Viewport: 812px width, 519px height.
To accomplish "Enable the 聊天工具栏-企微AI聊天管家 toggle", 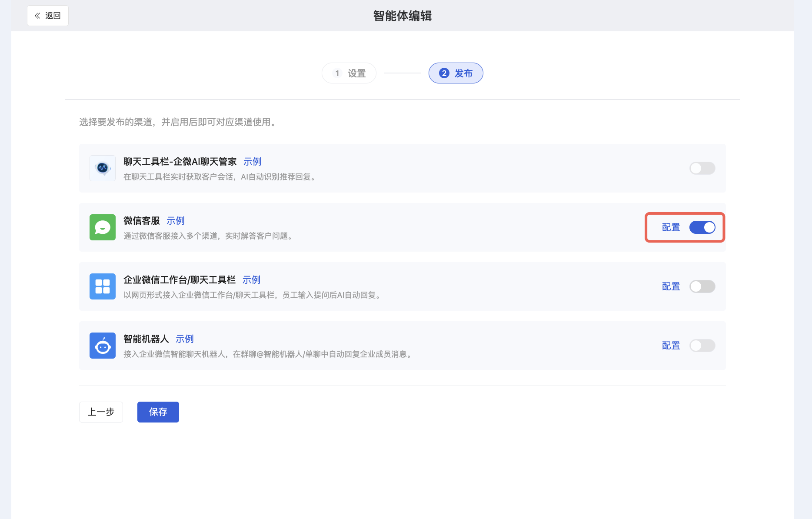I will pos(702,168).
